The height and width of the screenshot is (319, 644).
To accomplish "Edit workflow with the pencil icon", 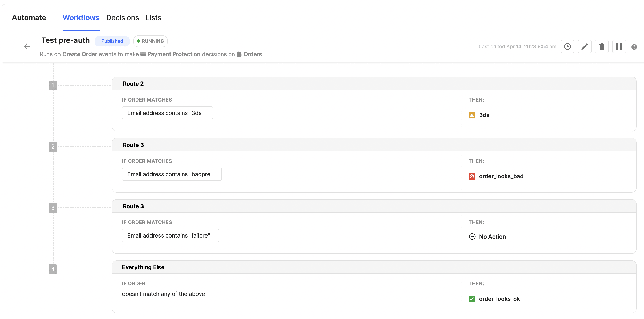I will [x=585, y=47].
